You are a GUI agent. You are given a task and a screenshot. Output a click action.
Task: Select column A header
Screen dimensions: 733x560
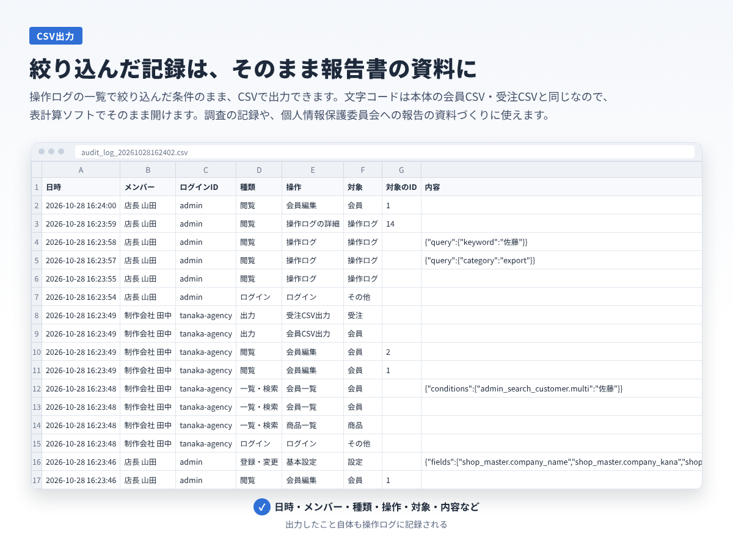(x=81, y=170)
